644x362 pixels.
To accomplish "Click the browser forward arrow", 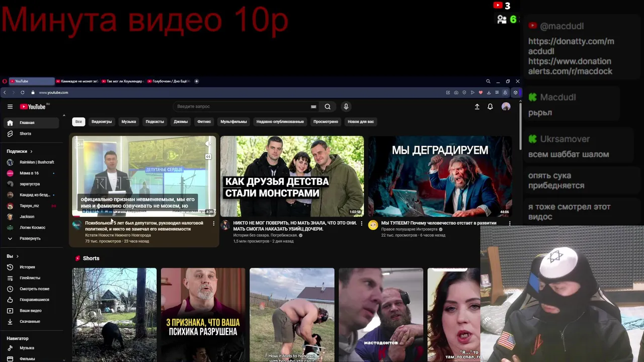I will coord(14,93).
